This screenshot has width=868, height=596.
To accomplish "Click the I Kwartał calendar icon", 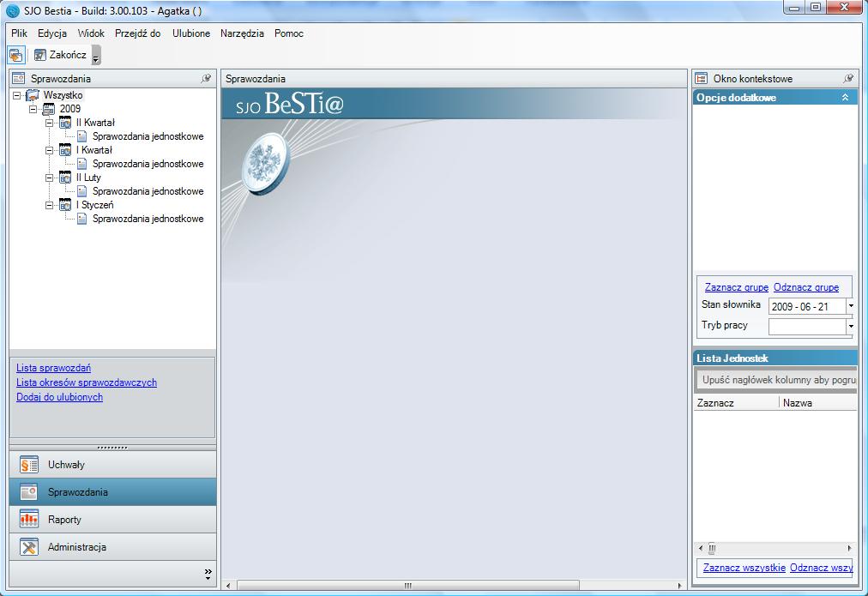I will click(65, 150).
